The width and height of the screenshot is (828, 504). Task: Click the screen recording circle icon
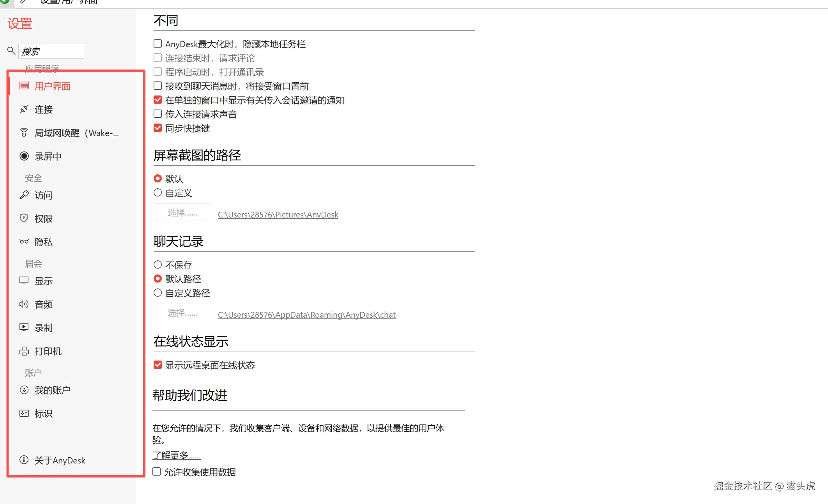pos(24,156)
